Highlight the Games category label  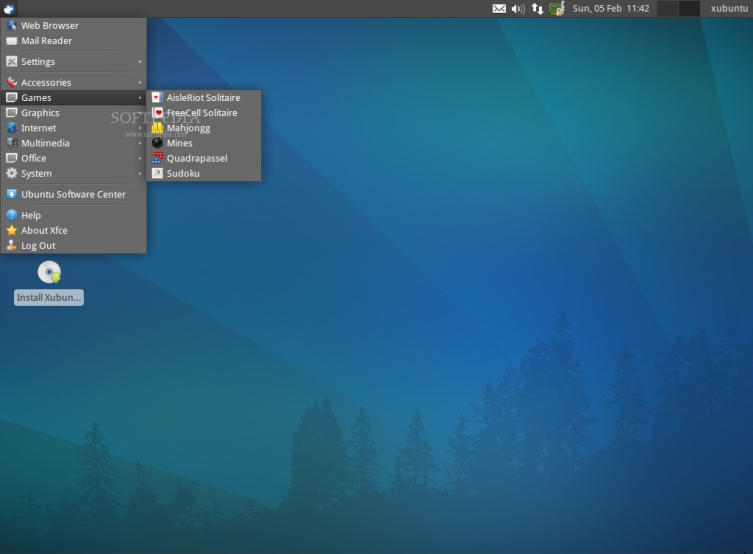point(36,97)
